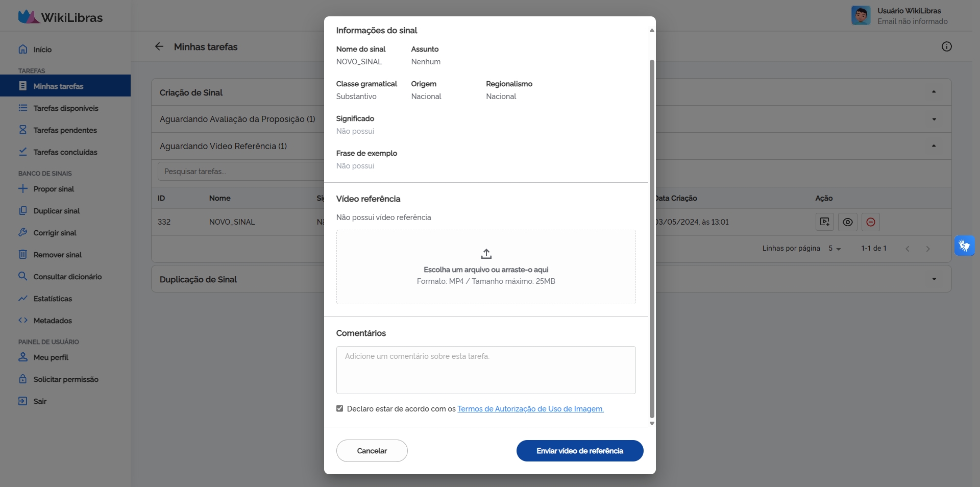Click the Cancelar button

372,451
